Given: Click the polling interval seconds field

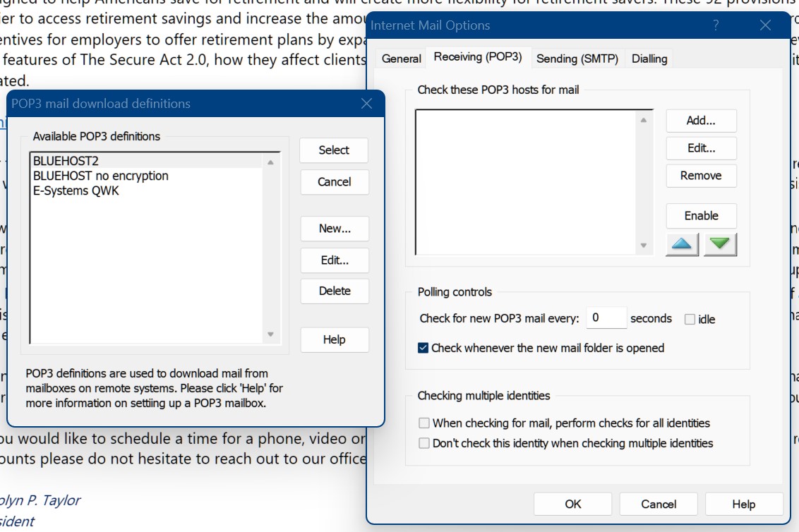Looking at the screenshot, I should 606,318.
